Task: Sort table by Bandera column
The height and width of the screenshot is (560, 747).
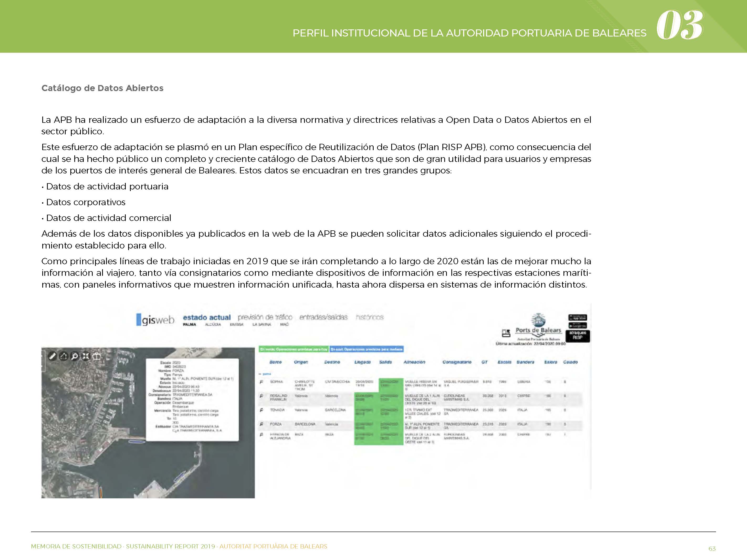Action: [x=525, y=362]
